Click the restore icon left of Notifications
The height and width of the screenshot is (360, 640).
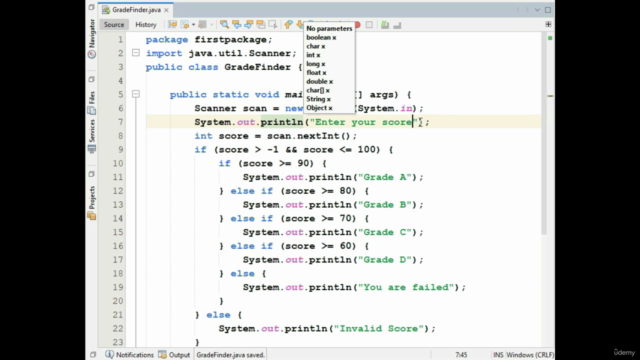click(x=93, y=355)
